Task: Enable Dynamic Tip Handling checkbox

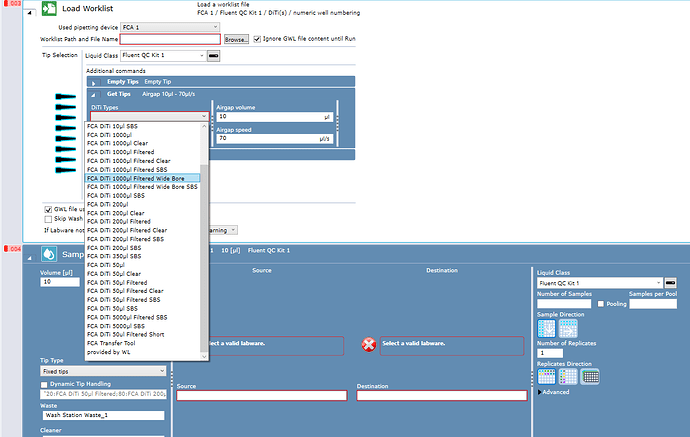Action: [x=44, y=385]
